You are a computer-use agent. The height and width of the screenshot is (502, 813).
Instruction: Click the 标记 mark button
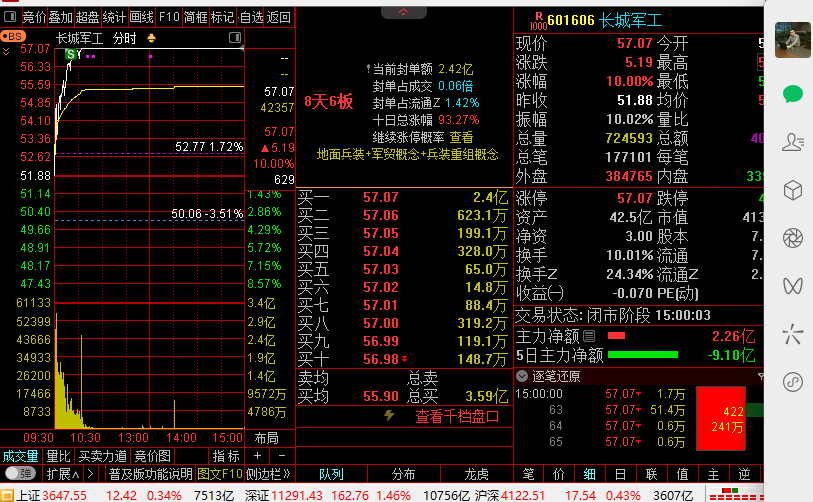[x=222, y=17]
